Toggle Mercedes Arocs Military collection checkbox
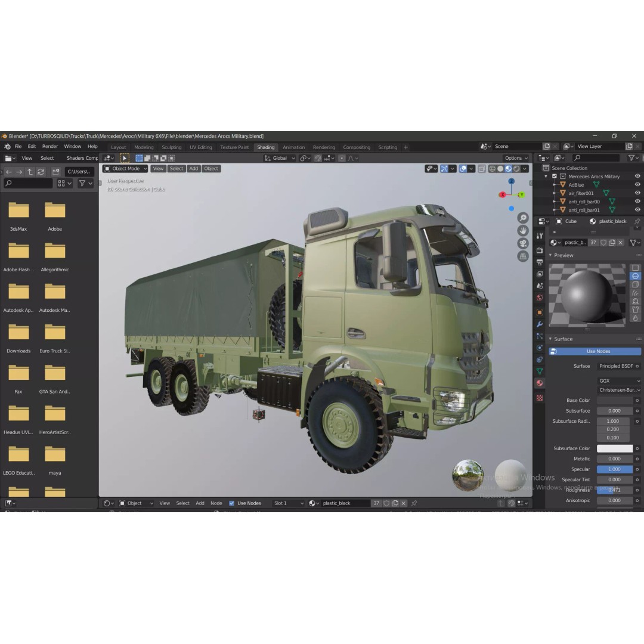The width and height of the screenshot is (644, 644). (x=555, y=176)
